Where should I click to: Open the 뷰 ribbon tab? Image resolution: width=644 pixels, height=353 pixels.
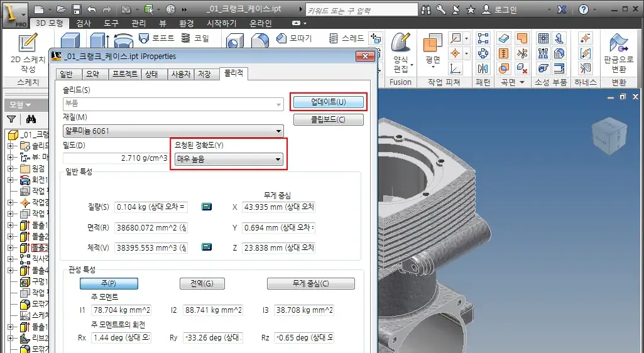point(163,23)
